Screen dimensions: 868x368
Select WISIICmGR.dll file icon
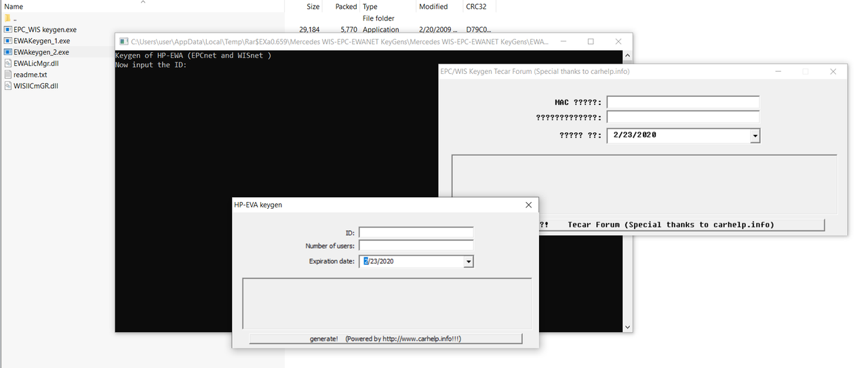(x=7, y=86)
